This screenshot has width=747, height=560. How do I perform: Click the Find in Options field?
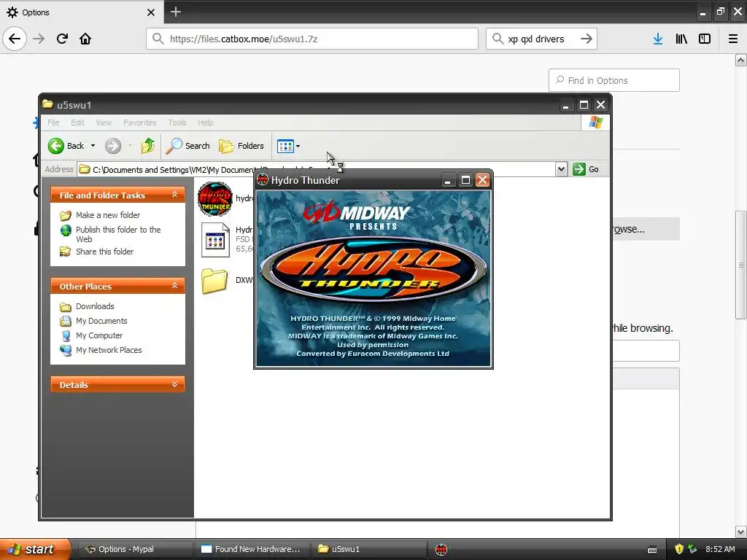(614, 80)
